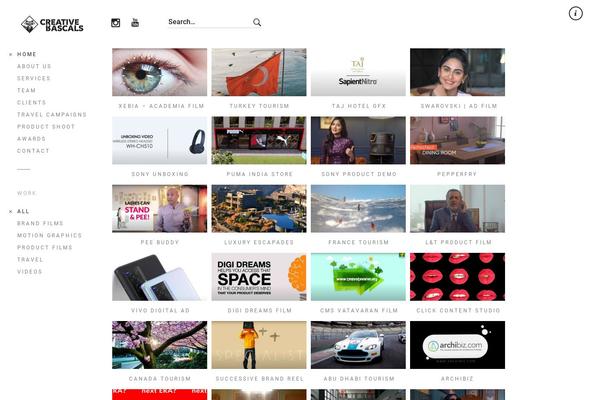Open the Luxury Escapades resort thumbnail
This screenshot has height=400, width=600.
(259, 209)
